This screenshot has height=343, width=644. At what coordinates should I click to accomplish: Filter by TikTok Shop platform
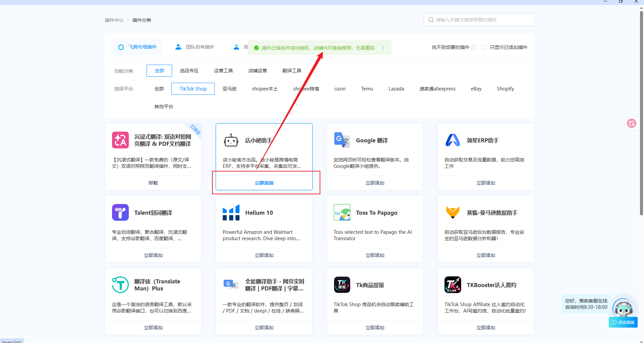coord(193,89)
